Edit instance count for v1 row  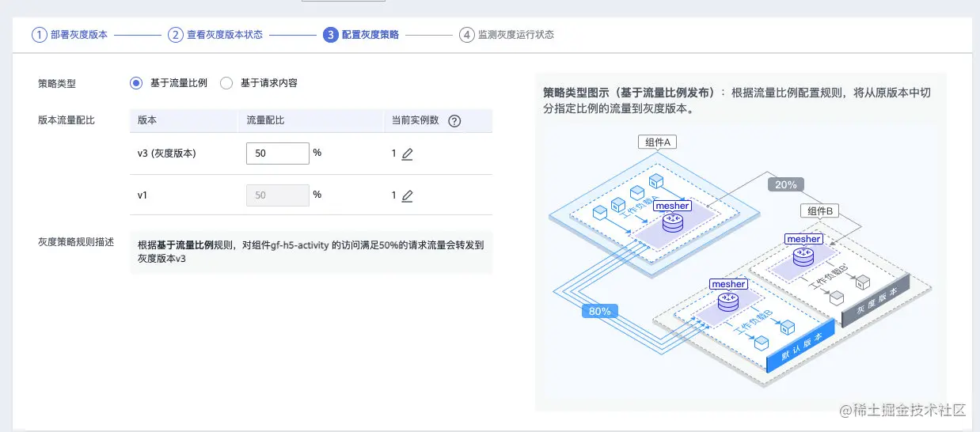click(407, 195)
